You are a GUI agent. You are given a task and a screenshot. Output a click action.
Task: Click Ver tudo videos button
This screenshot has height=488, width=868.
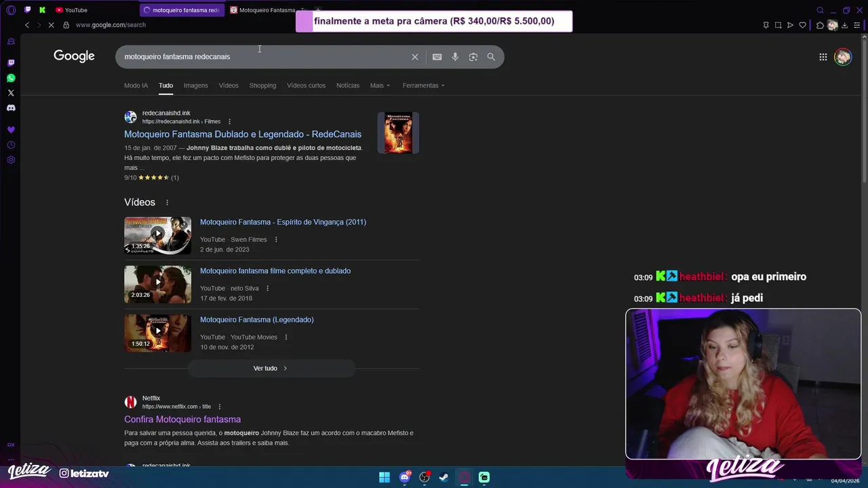(271, 368)
